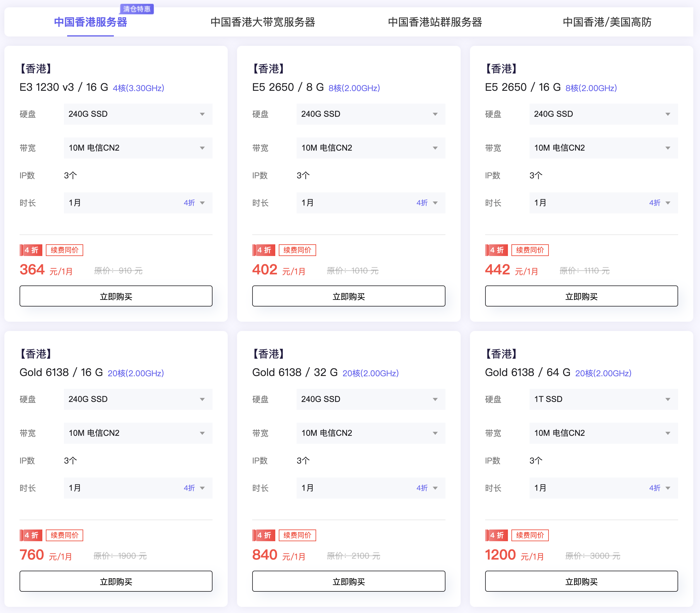
Task: Open the 240G SSD dropdown on Gold 6138 / 32 G
Action: [x=371, y=399]
